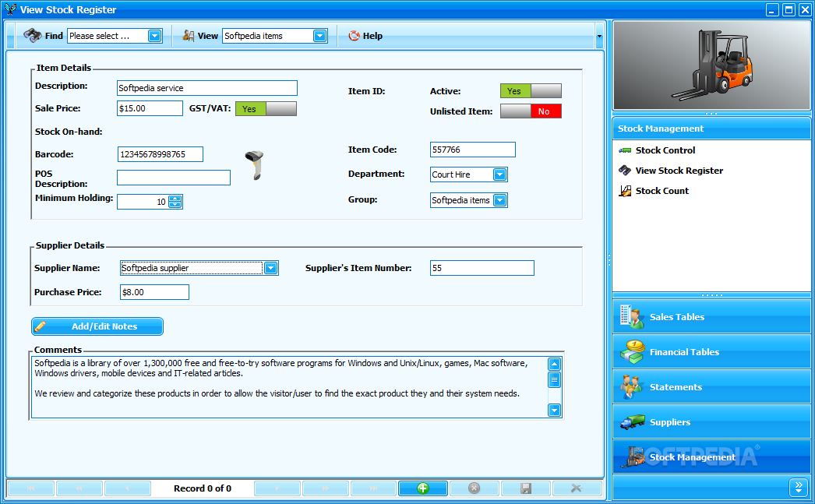Click the Add/Edit Notes pencil icon

(41, 326)
